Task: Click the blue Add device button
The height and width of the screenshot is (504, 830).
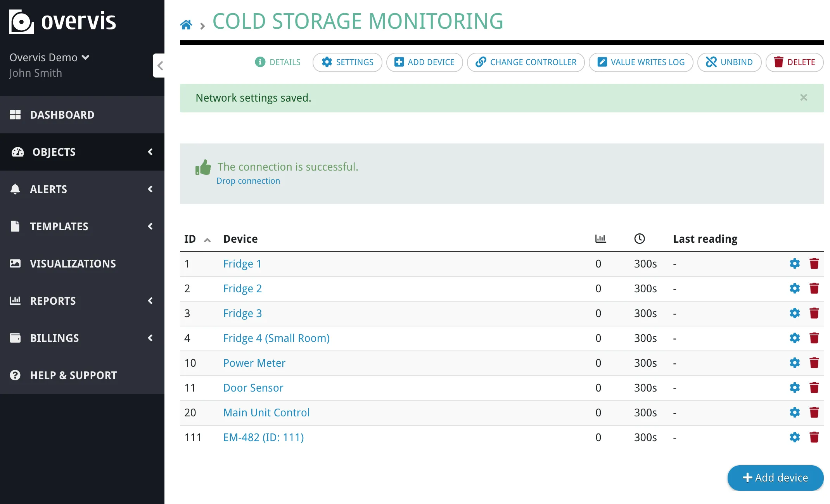Action: [775, 478]
